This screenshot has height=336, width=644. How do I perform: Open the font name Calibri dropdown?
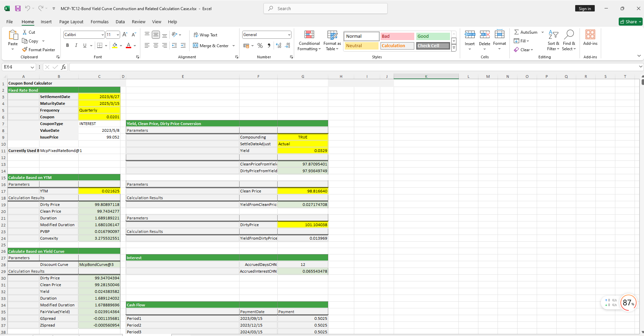(x=103, y=35)
